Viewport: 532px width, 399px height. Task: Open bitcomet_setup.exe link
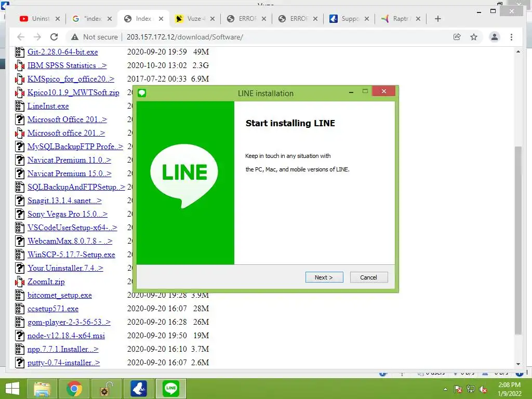(59, 295)
